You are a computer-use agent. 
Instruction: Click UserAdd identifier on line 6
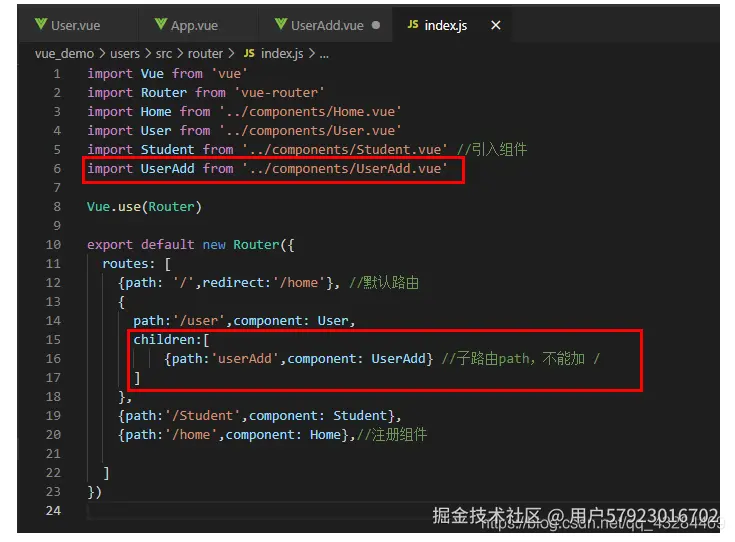167,169
